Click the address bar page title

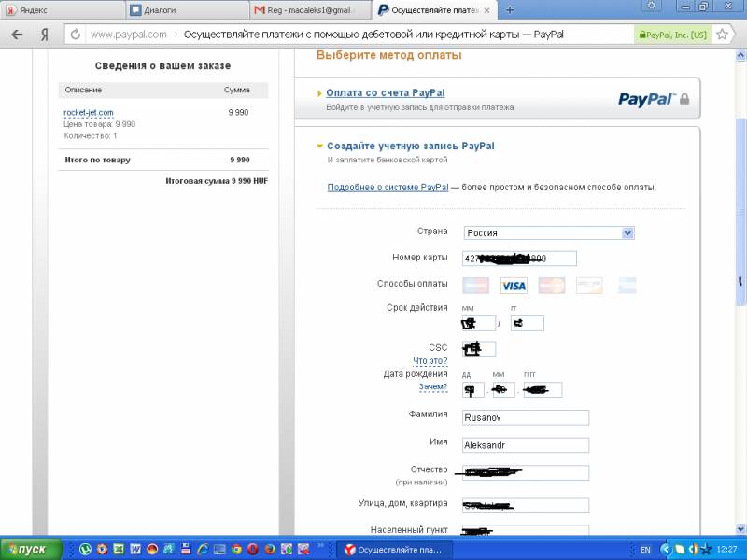point(373,35)
